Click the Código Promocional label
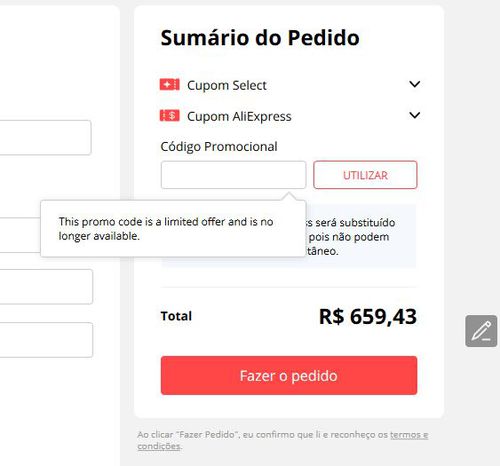The width and height of the screenshot is (500, 466). click(219, 147)
